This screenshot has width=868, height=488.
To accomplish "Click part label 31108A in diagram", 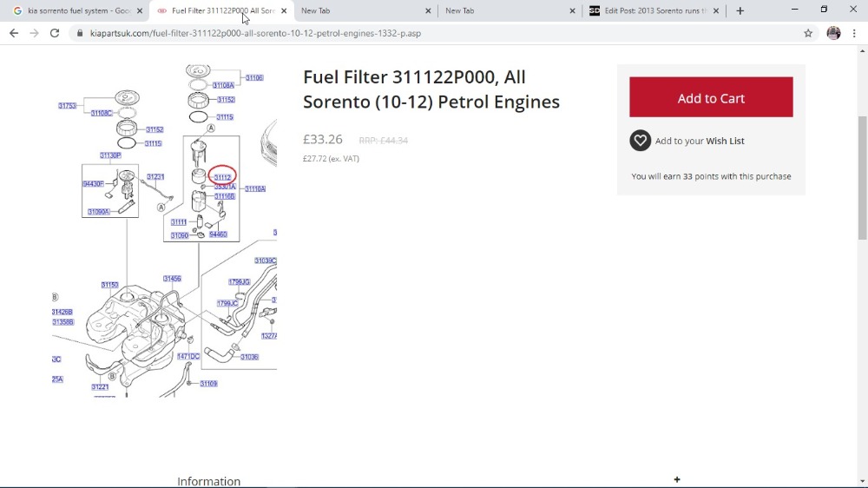I will (224, 85).
